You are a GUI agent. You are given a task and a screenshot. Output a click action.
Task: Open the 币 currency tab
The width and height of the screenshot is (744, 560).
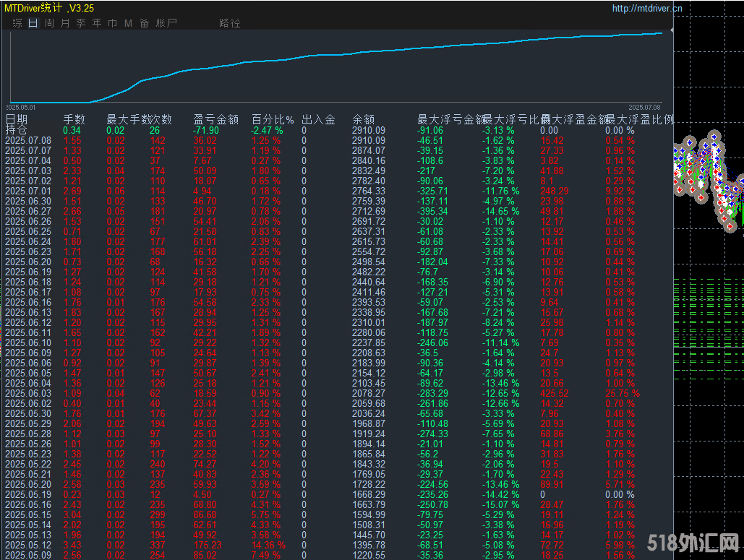point(113,22)
